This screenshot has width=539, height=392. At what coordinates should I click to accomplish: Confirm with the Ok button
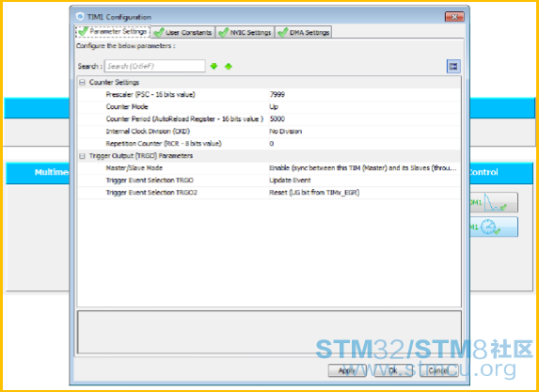[393, 370]
